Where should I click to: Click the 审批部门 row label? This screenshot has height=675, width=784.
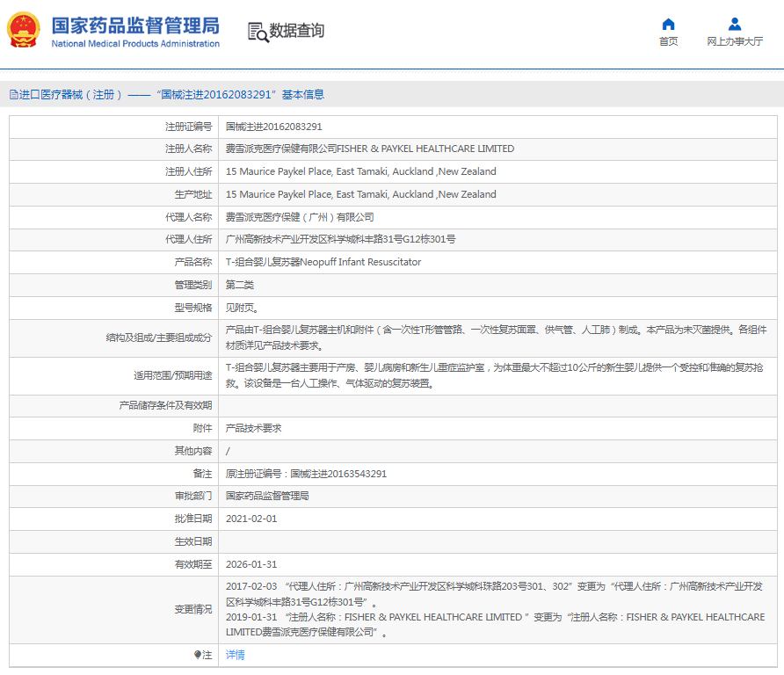[x=193, y=496]
